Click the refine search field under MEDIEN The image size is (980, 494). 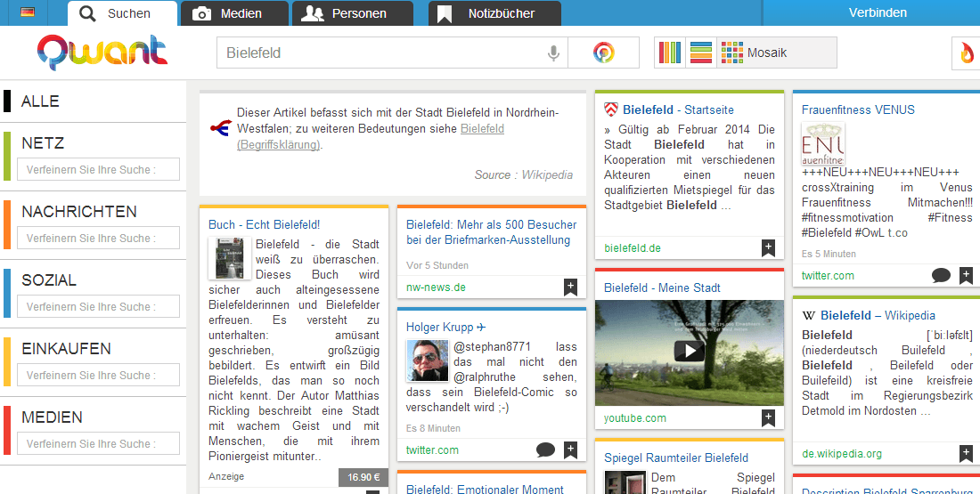pos(98,444)
